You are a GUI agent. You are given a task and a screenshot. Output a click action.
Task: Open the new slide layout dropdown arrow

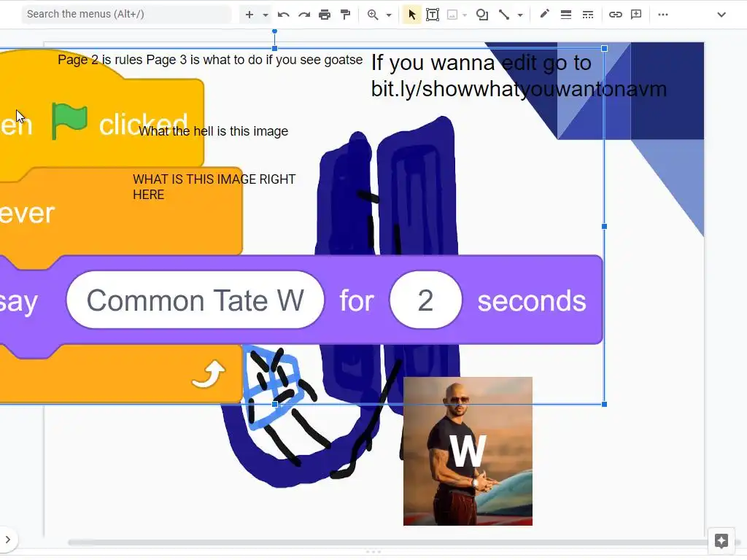coord(266,15)
